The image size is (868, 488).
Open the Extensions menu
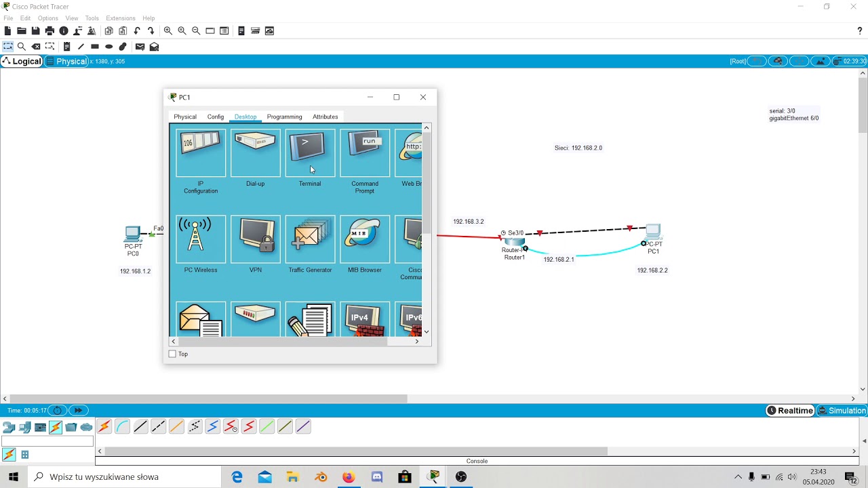point(120,18)
